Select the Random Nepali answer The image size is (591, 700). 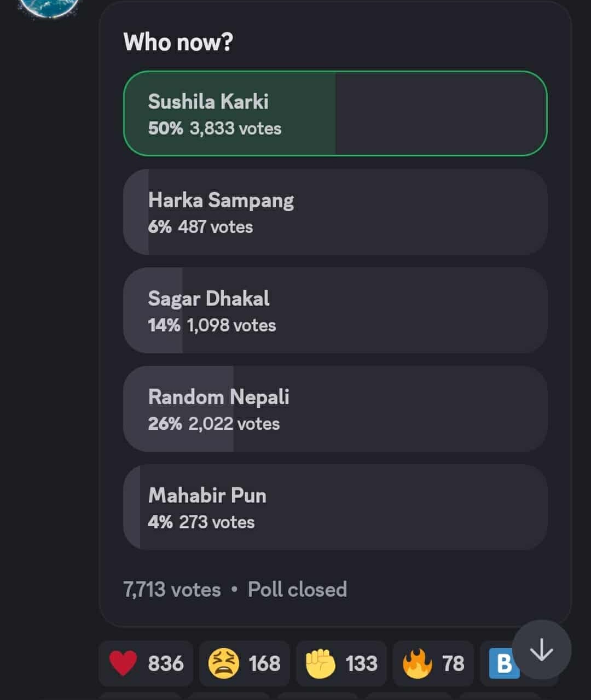click(x=335, y=409)
